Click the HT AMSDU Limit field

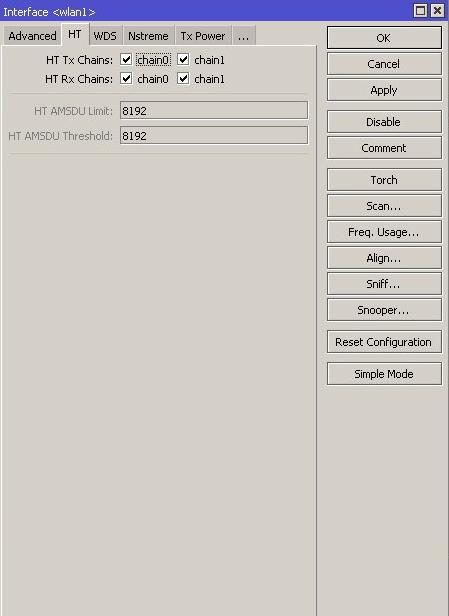(214, 110)
